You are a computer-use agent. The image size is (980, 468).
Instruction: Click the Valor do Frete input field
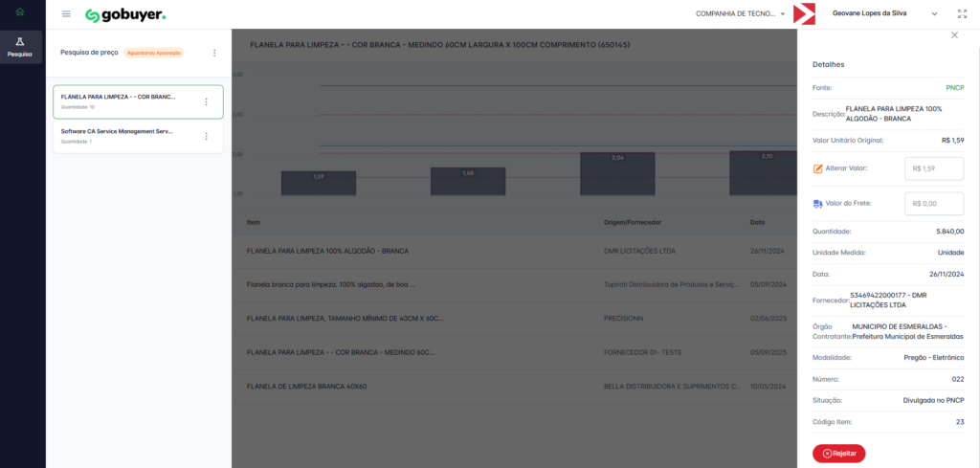coord(933,203)
